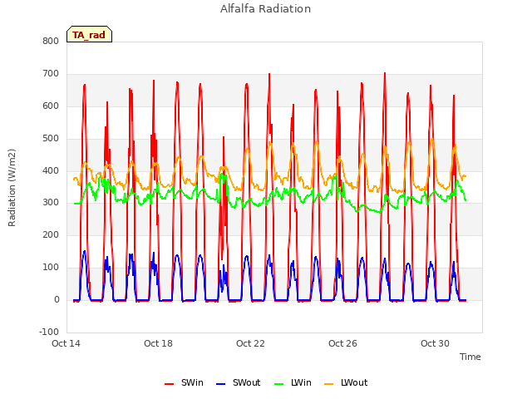This screenshot has width=532, height=399.
Task: Click the 800 y-axis tick label
Action: pos(51,42)
